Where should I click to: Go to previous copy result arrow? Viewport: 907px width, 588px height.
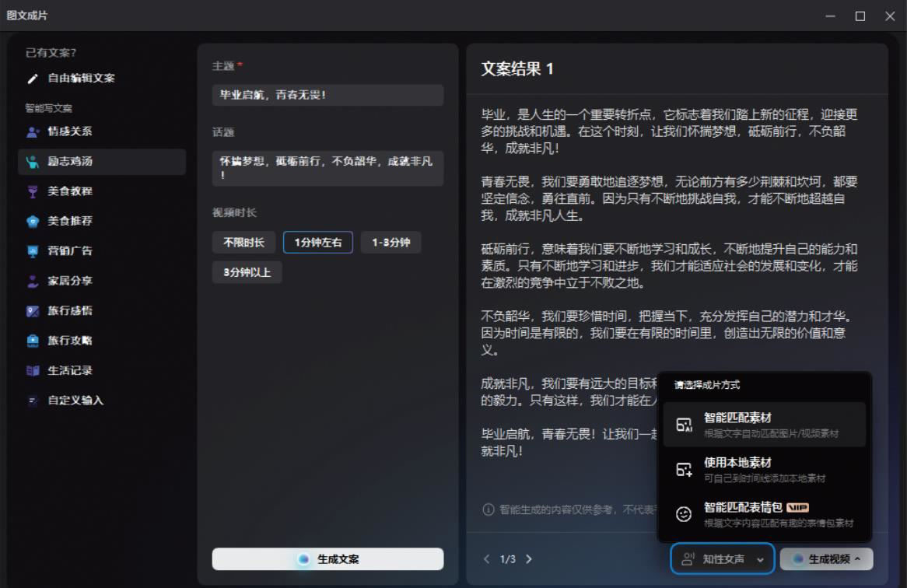[486, 559]
